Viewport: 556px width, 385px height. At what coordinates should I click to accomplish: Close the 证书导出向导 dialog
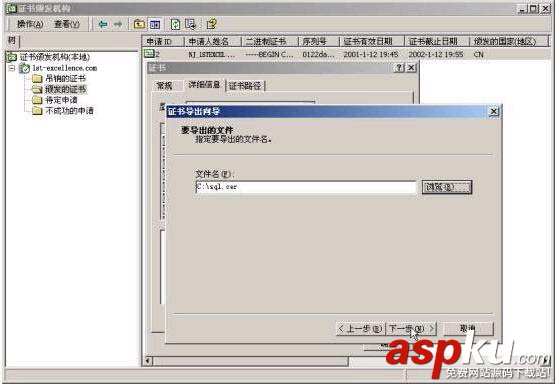pos(494,112)
